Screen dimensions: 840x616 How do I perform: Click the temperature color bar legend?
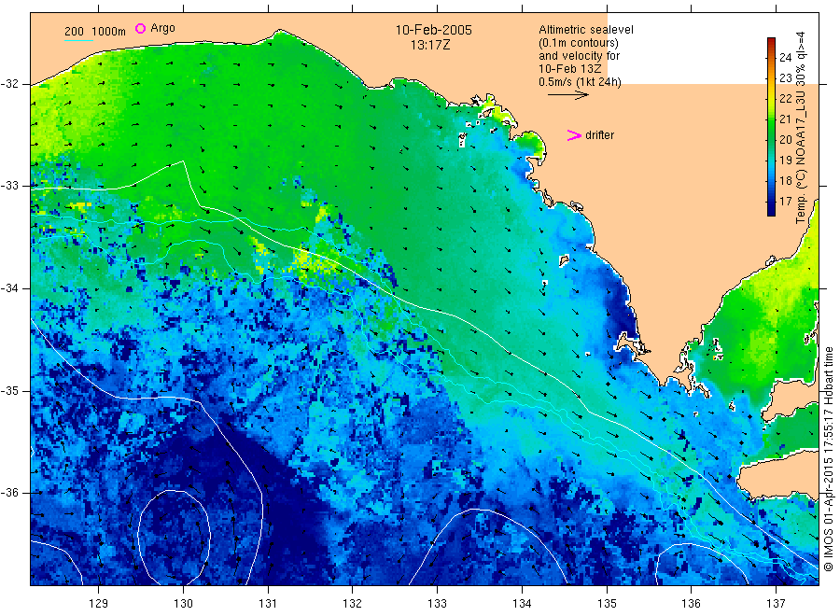[x=771, y=126]
